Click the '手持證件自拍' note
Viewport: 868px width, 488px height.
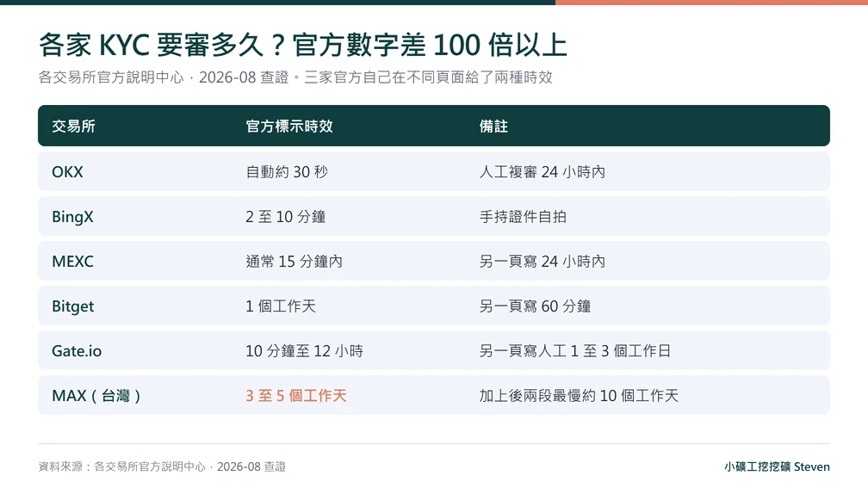point(523,217)
